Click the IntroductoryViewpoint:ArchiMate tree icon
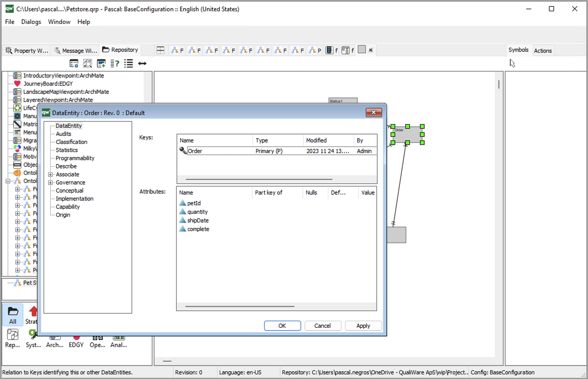Image resolution: width=588 pixels, height=379 pixels. (x=17, y=75)
